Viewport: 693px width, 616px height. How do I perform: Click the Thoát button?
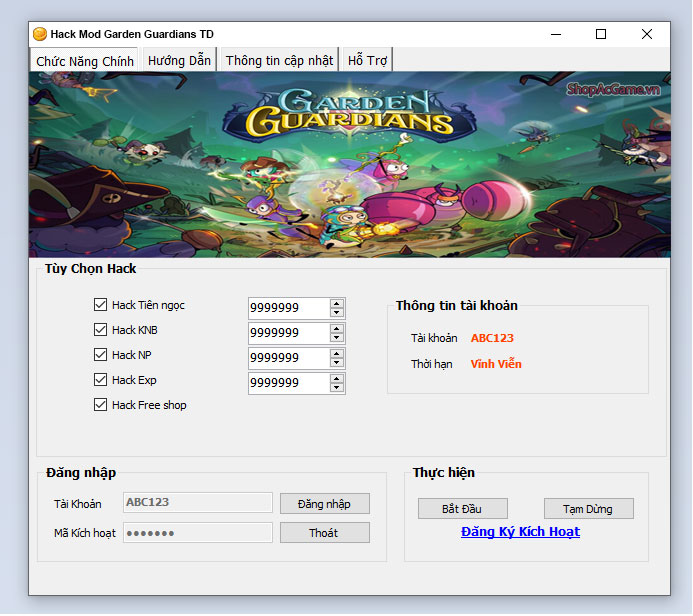click(x=325, y=533)
